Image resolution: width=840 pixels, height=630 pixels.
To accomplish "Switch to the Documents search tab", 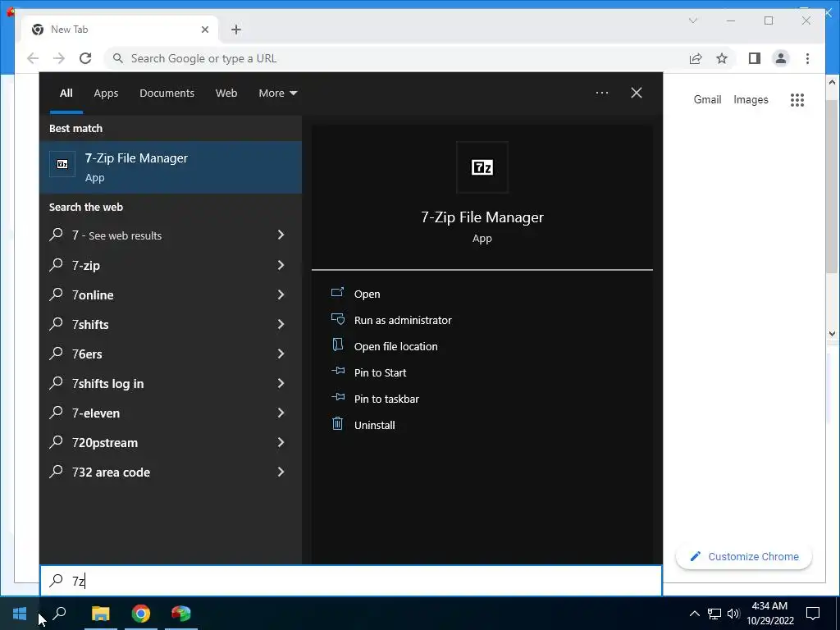I will pyautogui.click(x=167, y=94).
